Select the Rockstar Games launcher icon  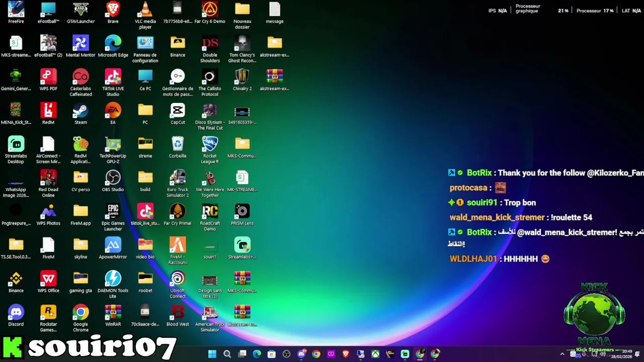click(48, 319)
